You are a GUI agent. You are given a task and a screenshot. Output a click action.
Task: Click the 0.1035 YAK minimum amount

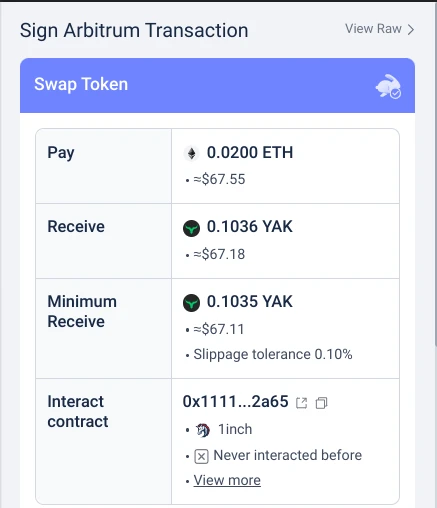[x=250, y=301]
